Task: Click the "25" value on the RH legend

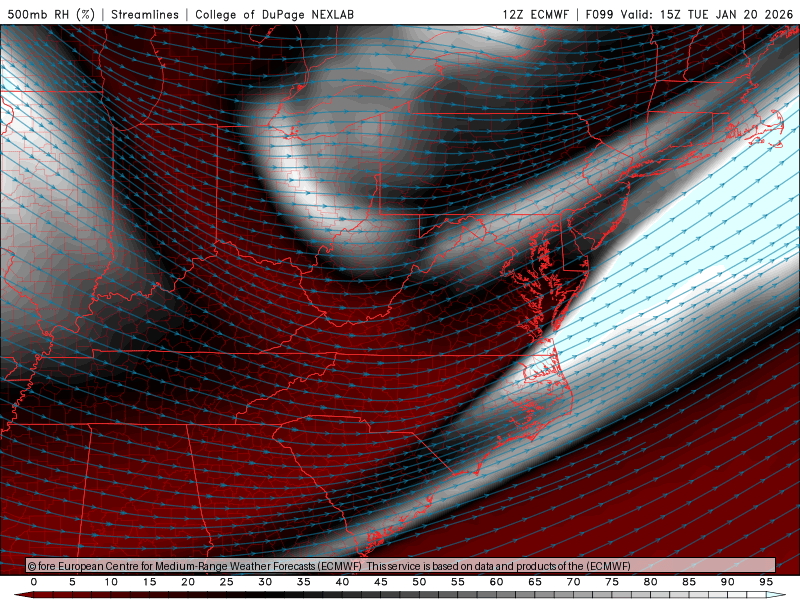Action: tap(227, 582)
